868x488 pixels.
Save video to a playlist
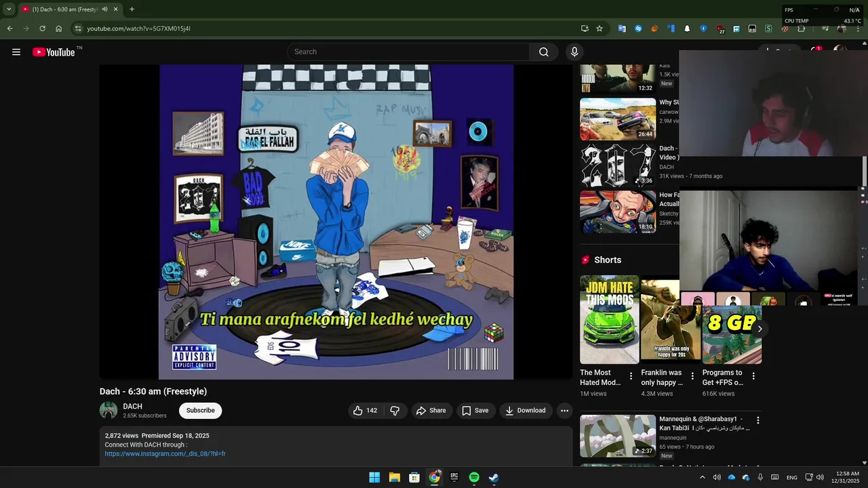(475, 411)
